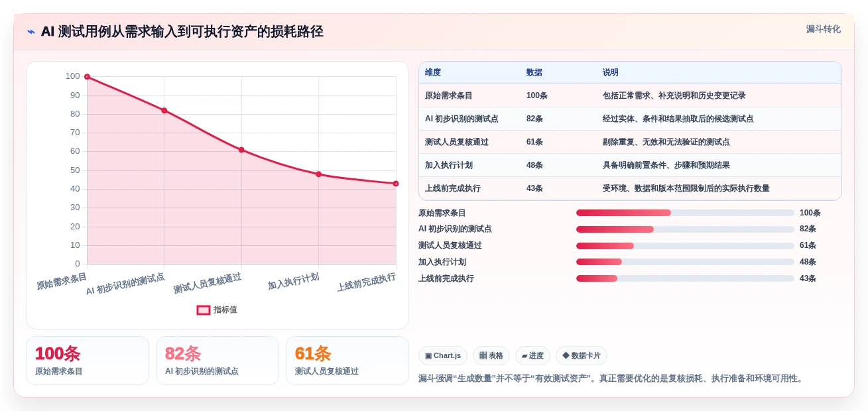The height and width of the screenshot is (411, 868).
Task: Click the AI 初步识别的测试点 progress bar
Action: (685, 229)
